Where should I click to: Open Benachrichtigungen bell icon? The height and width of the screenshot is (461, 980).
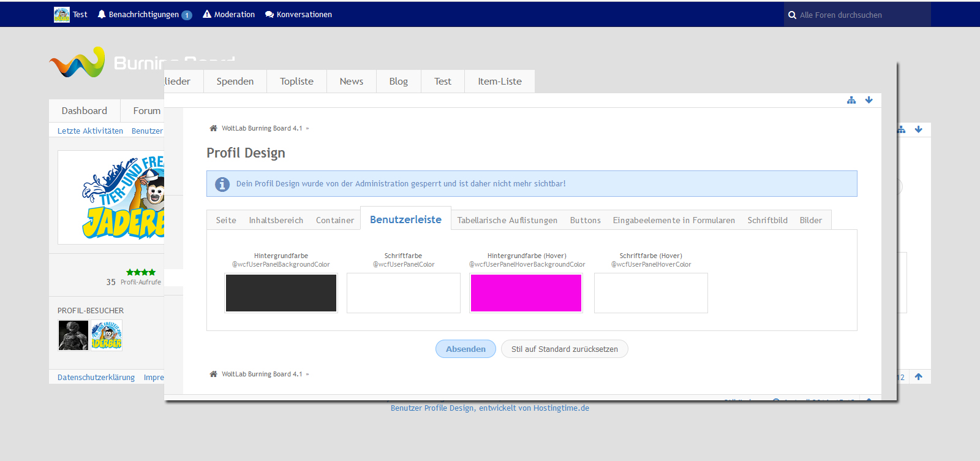coord(102,14)
